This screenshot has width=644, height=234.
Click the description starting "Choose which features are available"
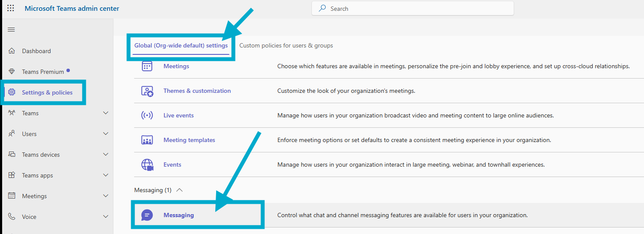pos(454,66)
